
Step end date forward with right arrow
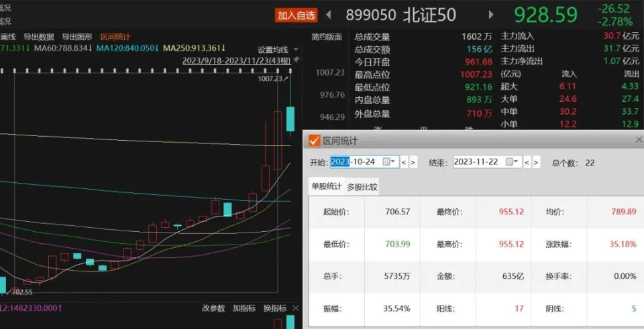coord(536,162)
